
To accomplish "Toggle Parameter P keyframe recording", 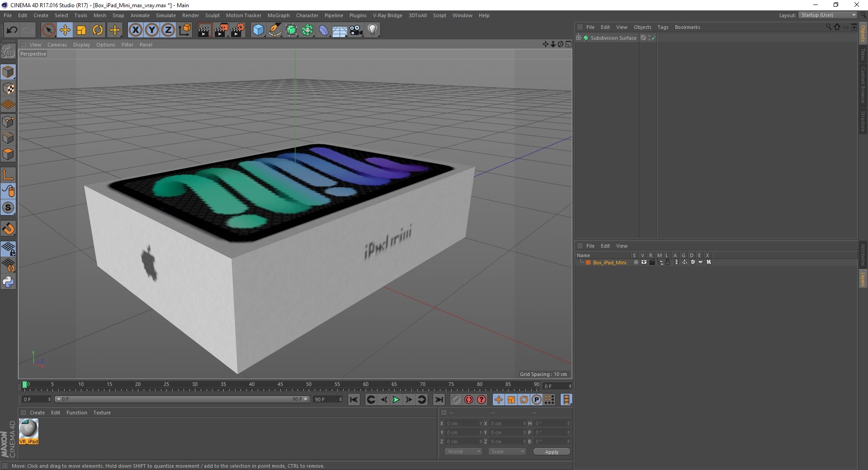I will pyautogui.click(x=536, y=399).
